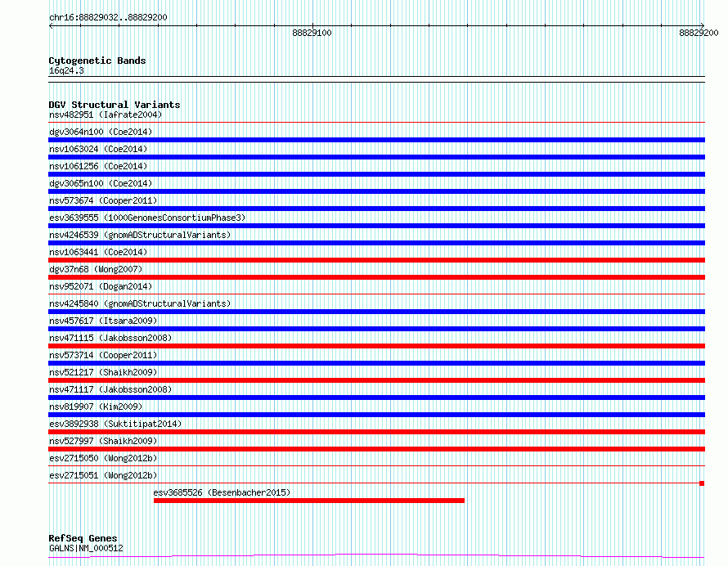The image size is (728, 566).
Task: Click the 16q24.3 band label
Action: click(66, 70)
